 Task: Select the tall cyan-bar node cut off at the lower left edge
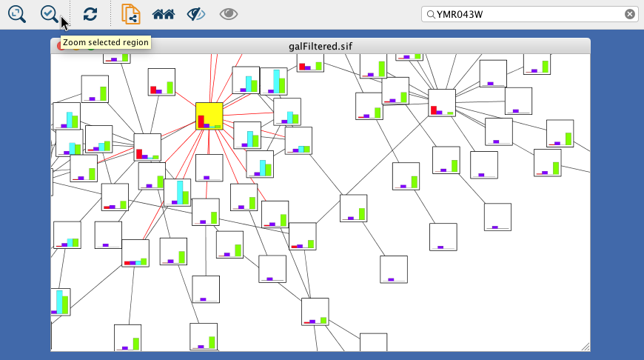[x=60, y=301]
